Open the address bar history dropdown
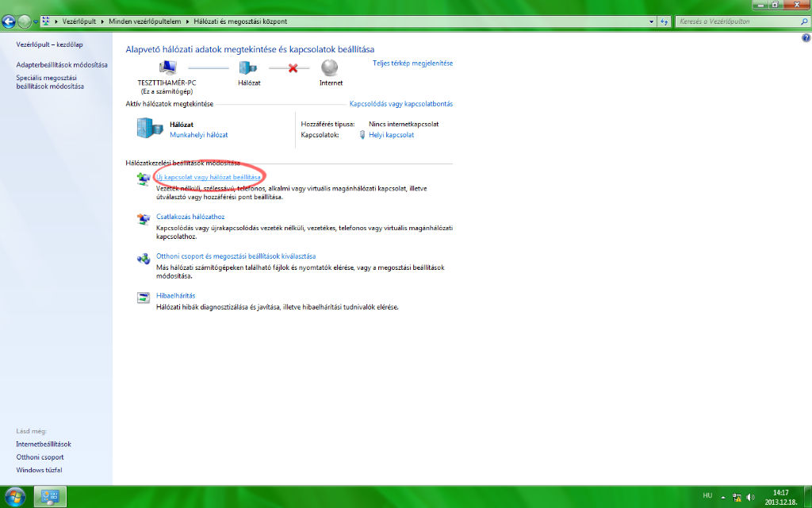Viewport: 812px width, 508px height. (x=652, y=21)
